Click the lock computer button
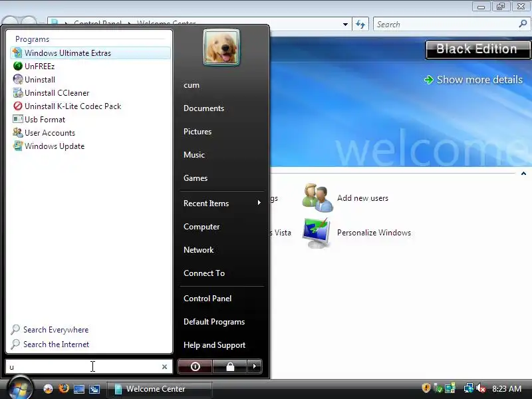532x399 pixels. coord(230,366)
